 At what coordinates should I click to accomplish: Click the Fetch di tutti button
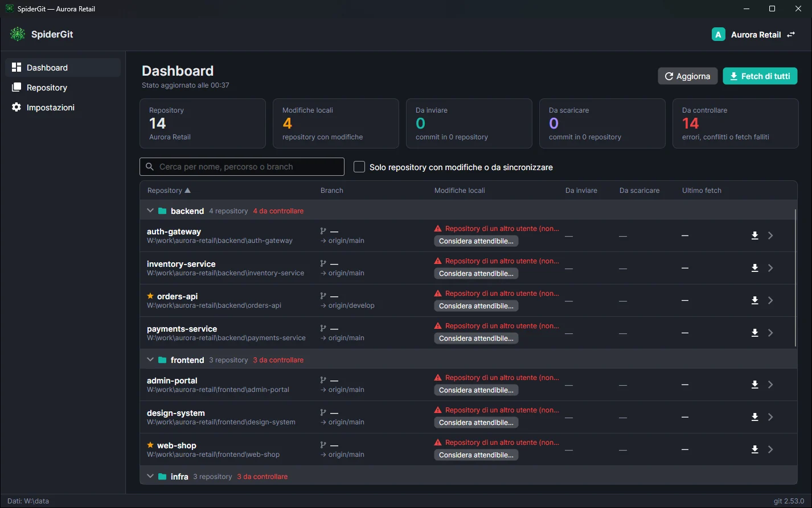pyautogui.click(x=760, y=76)
